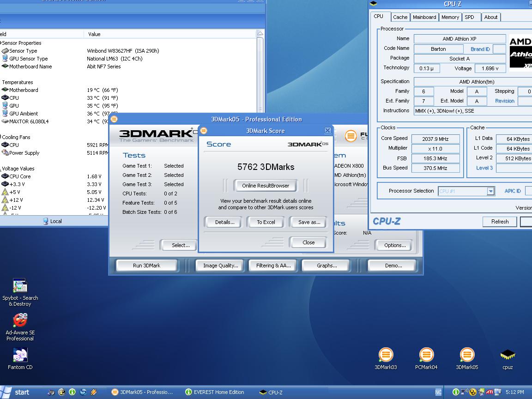Select the Sensor Type row icon
Image resolution: width=532 pixels, height=399 pixels.
(5, 51)
